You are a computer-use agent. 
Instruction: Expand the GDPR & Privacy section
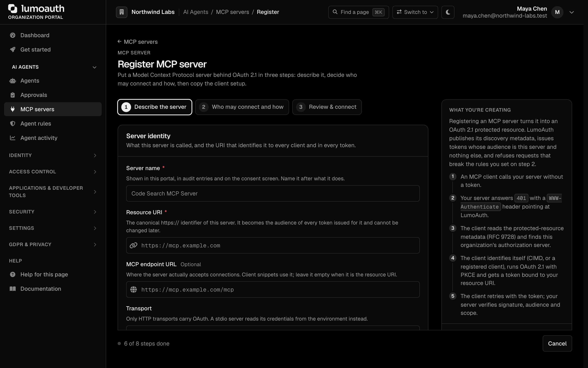pyautogui.click(x=53, y=244)
